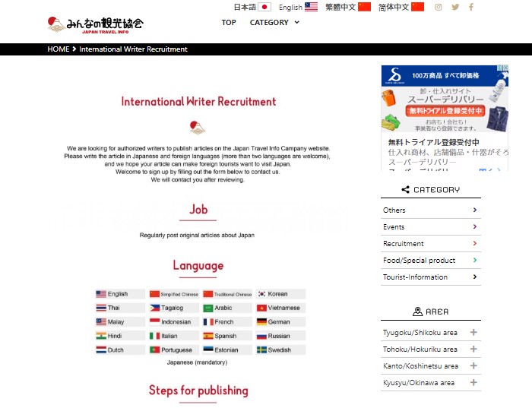Image resolution: width=532 pixels, height=408 pixels.
Task: Click the Italian flag icon
Action: (155, 336)
